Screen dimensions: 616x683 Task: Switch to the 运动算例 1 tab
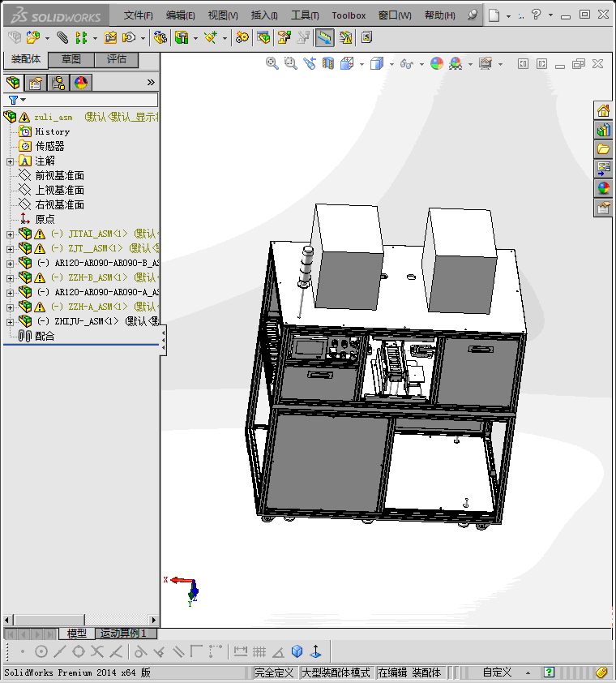coord(123,634)
